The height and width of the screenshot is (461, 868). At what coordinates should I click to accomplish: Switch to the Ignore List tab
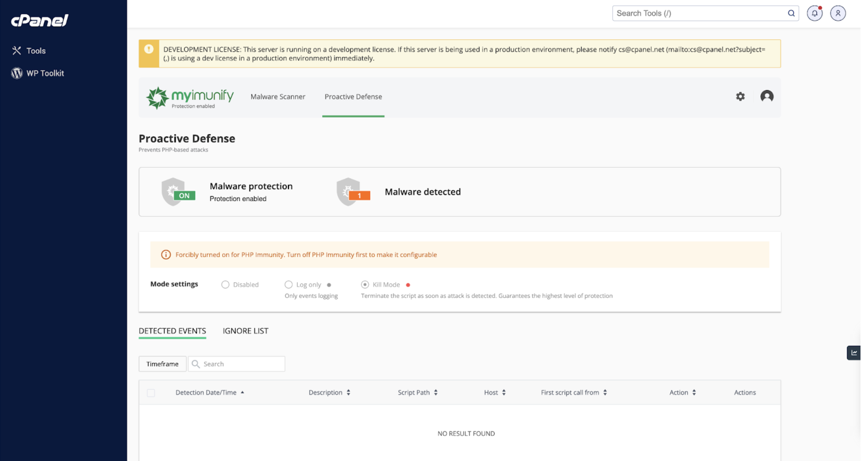(x=245, y=331)
